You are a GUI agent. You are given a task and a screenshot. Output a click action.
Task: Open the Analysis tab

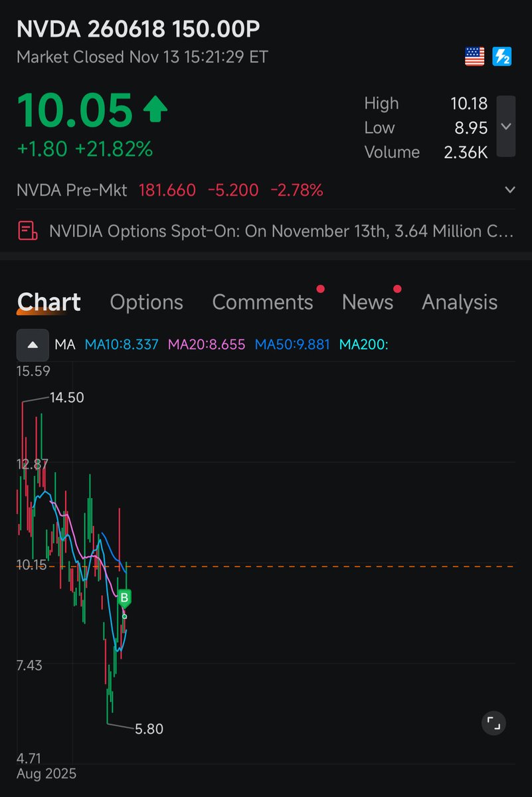(x=460, y=302)
